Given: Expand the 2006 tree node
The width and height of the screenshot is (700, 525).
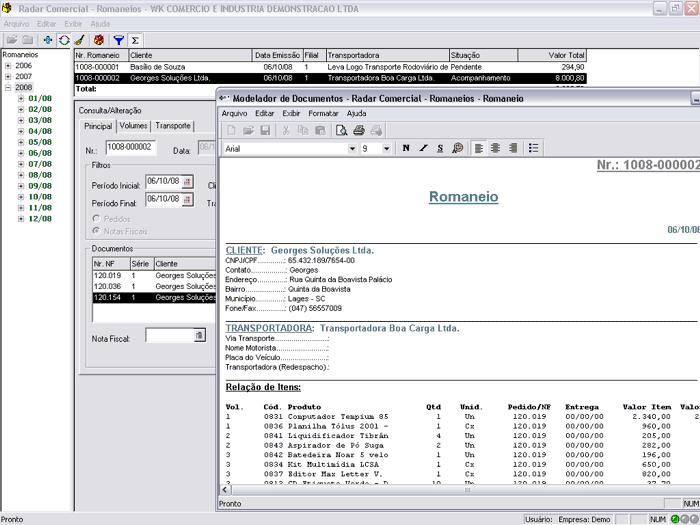Looking at the screenshot, I should click(8, 65).
